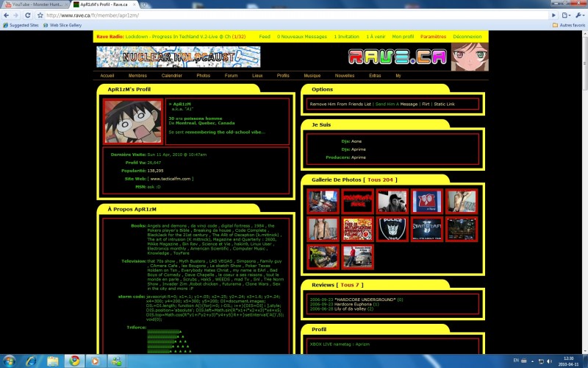
Task: Open the Chrome page menu icon
Action: pyautogui.click(x=565, y=15)
